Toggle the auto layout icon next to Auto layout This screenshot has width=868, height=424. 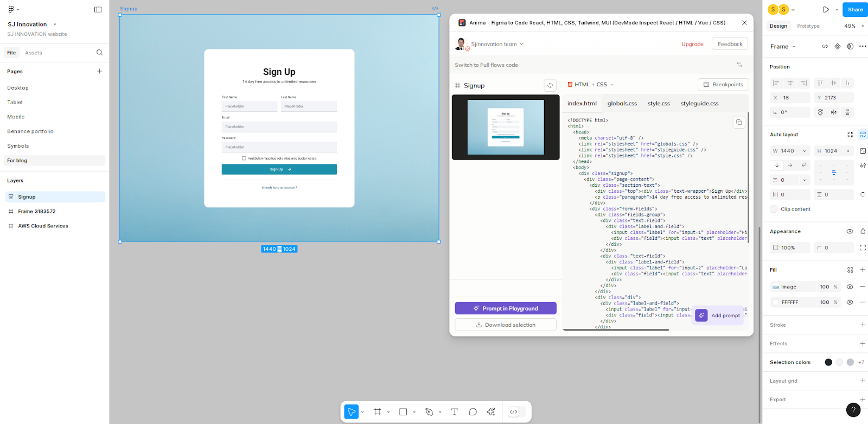coord(863,135)
